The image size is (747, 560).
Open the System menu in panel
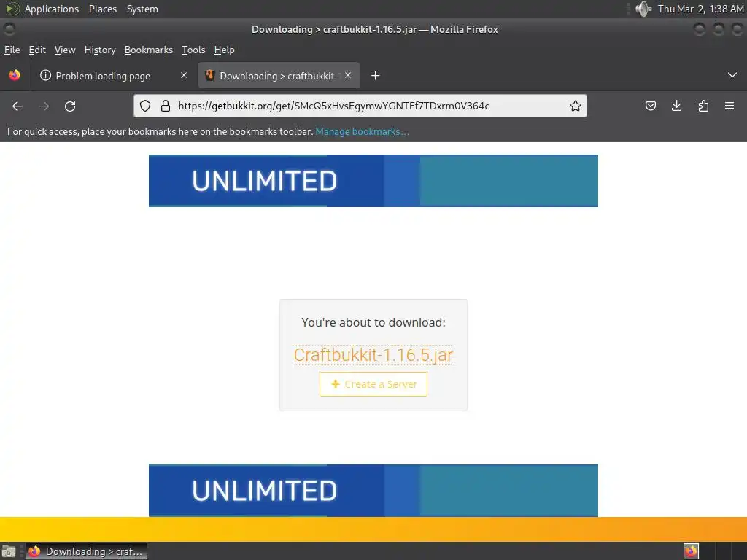point(142,9)
